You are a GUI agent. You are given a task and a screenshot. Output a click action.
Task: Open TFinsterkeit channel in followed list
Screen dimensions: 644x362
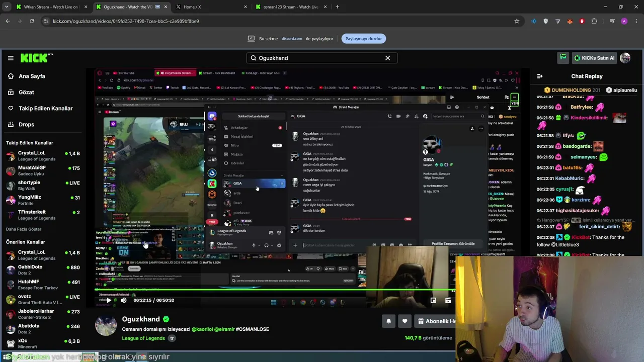[x=43, y=215]
